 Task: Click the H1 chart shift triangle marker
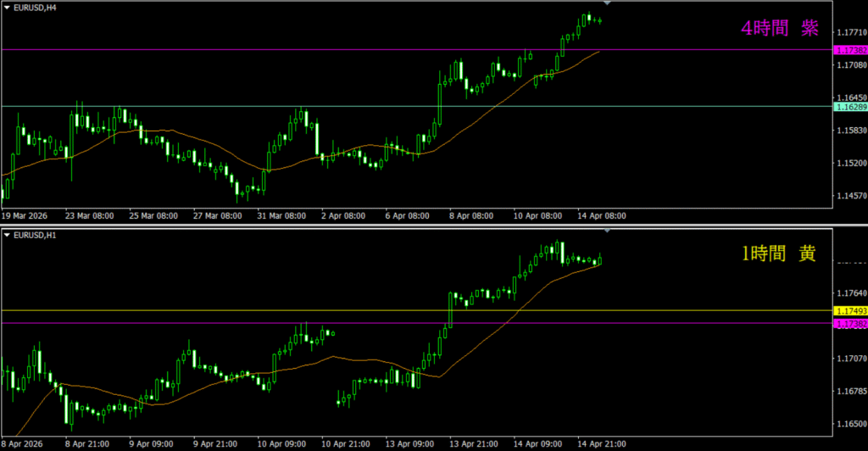pyautogui.click(x=606, y=230)
